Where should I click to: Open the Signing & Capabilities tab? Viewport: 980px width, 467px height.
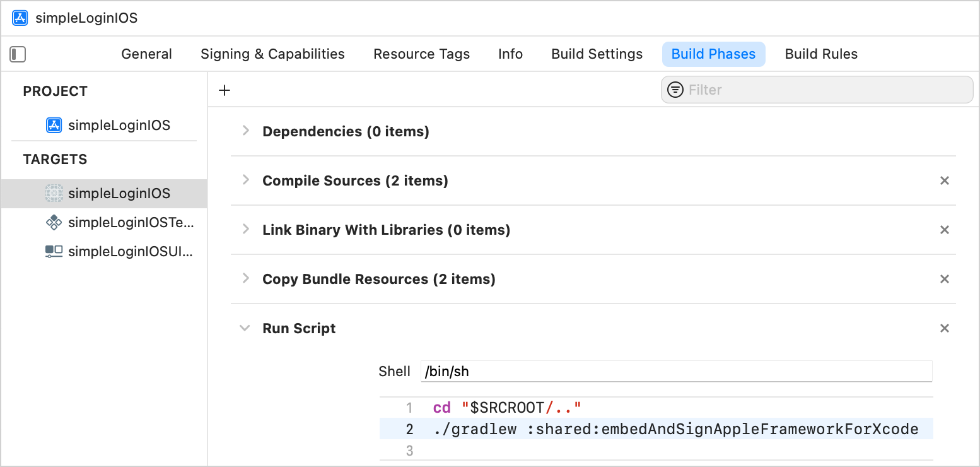coord(272,54)
